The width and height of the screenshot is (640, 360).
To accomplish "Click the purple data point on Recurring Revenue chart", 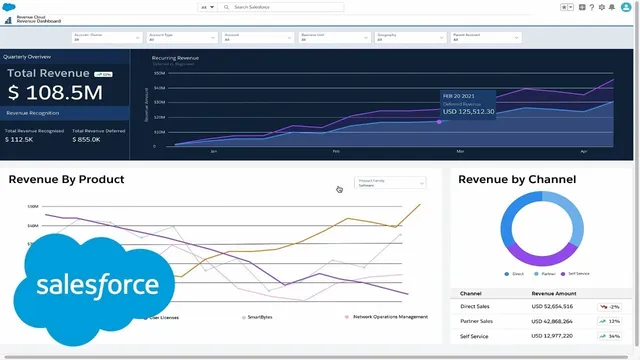I will 439,122.
